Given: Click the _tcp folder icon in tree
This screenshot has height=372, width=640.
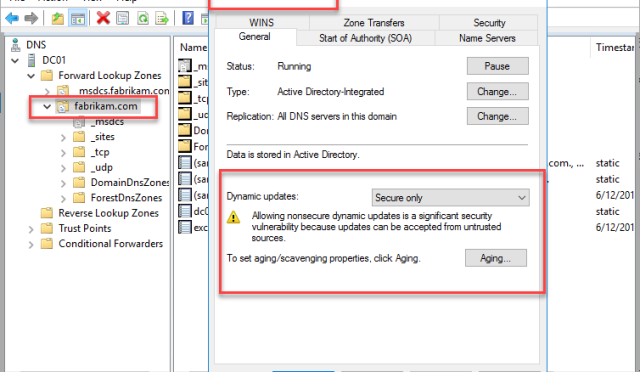Looking at the screenshot, I should pos(79,152).
